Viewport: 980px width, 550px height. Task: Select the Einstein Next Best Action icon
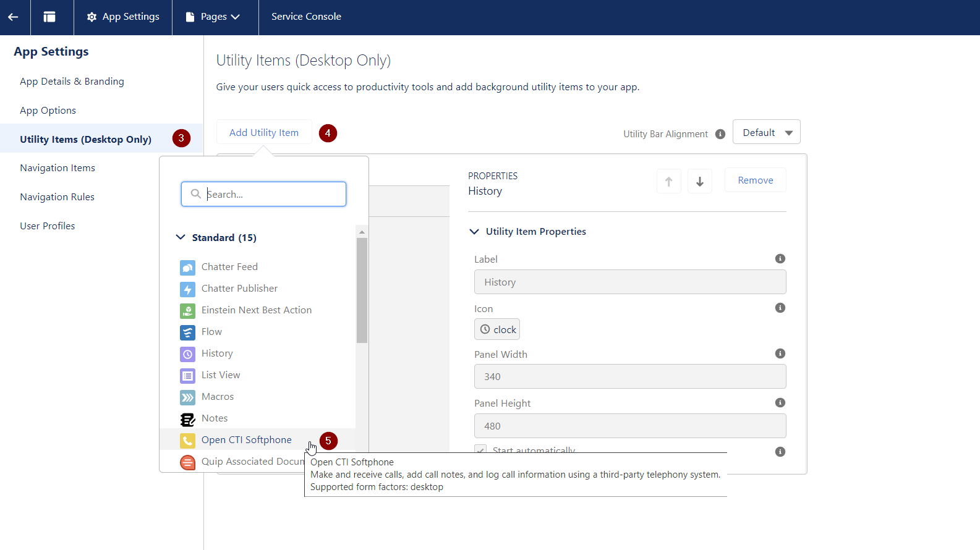pyautogui.click(x=187, y=311)
